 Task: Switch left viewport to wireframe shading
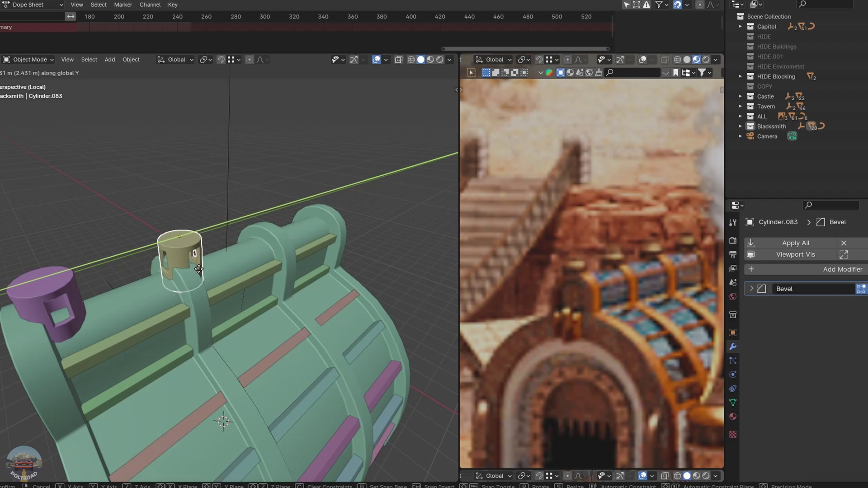tap(411, 60)
